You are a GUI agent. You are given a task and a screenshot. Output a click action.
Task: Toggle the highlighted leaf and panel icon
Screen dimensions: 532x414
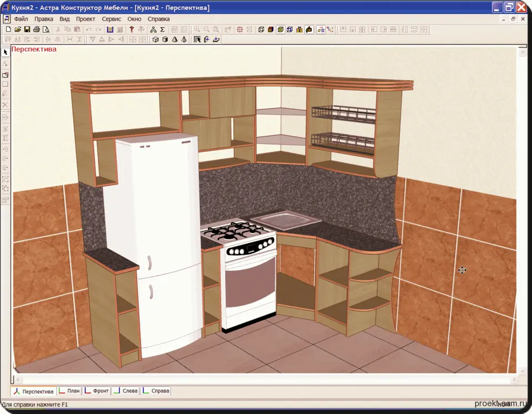point(321,29)
